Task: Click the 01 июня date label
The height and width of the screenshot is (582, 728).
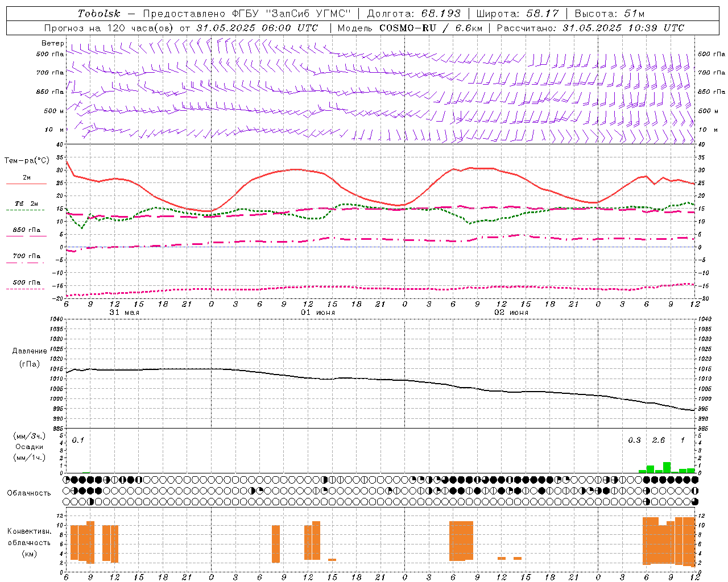Action: tap(318, 313)
